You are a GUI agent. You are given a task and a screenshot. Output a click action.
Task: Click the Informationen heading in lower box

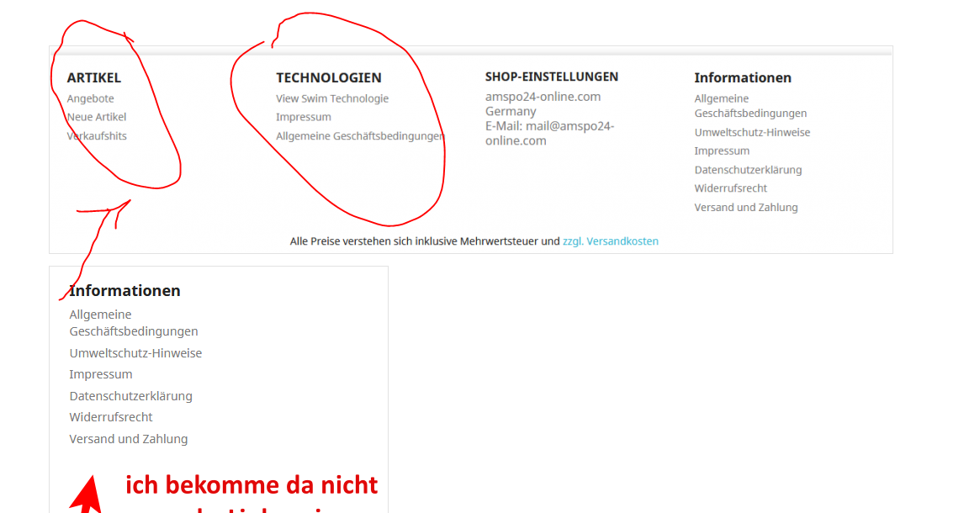124,290
